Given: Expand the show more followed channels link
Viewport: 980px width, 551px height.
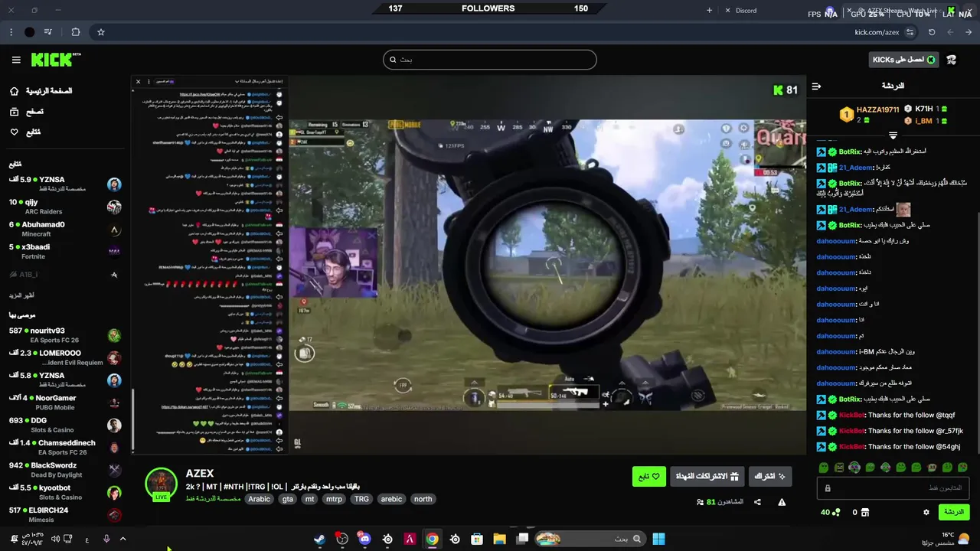Looking at the screenshot, I should (21, 295).
